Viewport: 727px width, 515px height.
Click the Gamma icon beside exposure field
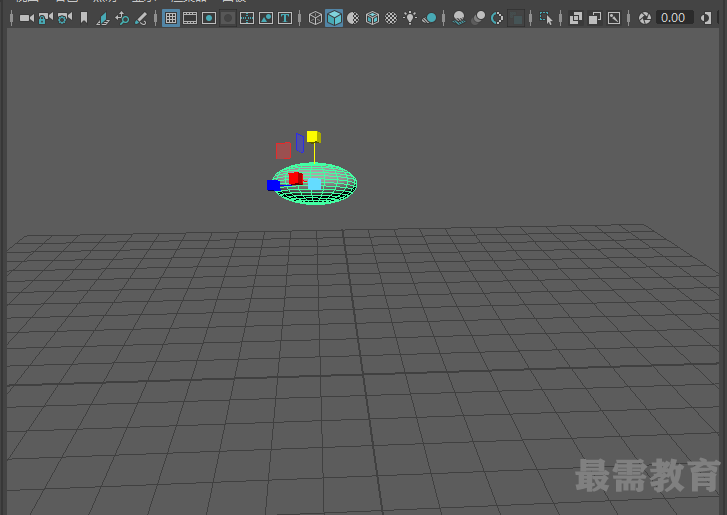click(x=706, y=18)
